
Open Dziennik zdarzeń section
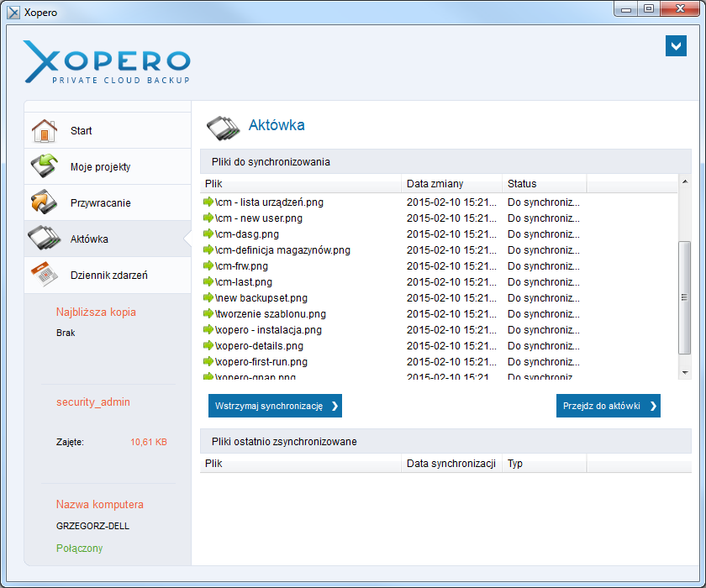pyautogui.click(x=108, y=275)
